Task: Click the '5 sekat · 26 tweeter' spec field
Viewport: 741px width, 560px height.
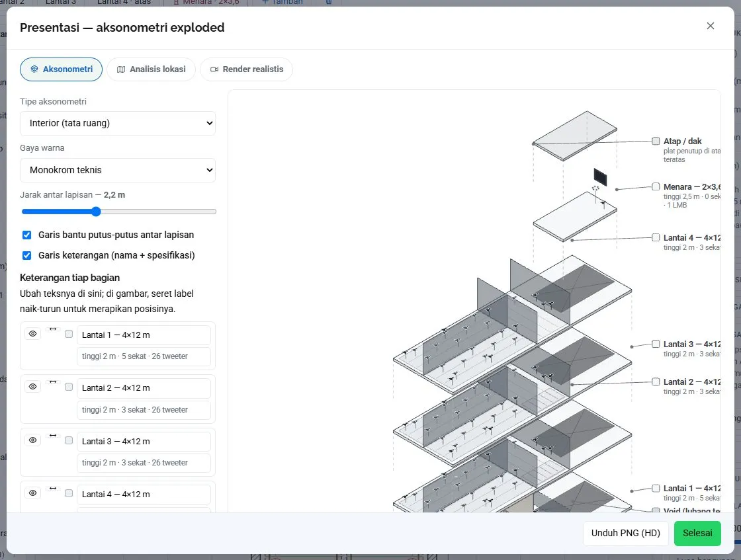Action: (144, 356)
